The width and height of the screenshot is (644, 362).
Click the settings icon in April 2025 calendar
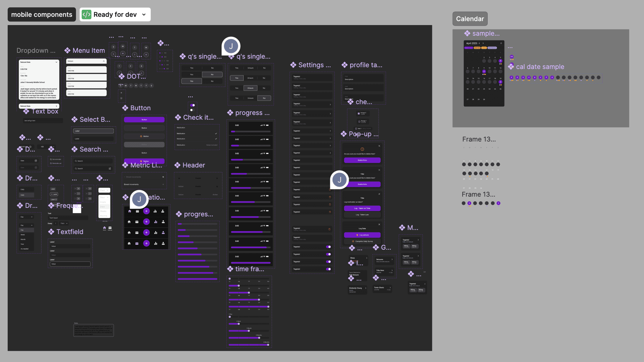click(x=501, y=43)
